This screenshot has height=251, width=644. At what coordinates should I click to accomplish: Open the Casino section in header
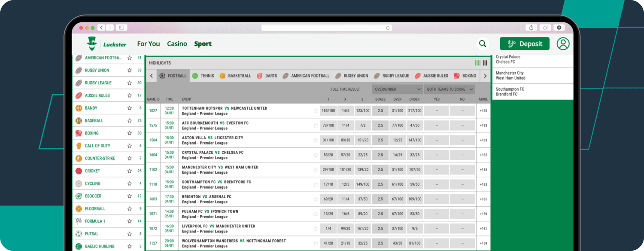click(x=177, y=44)
